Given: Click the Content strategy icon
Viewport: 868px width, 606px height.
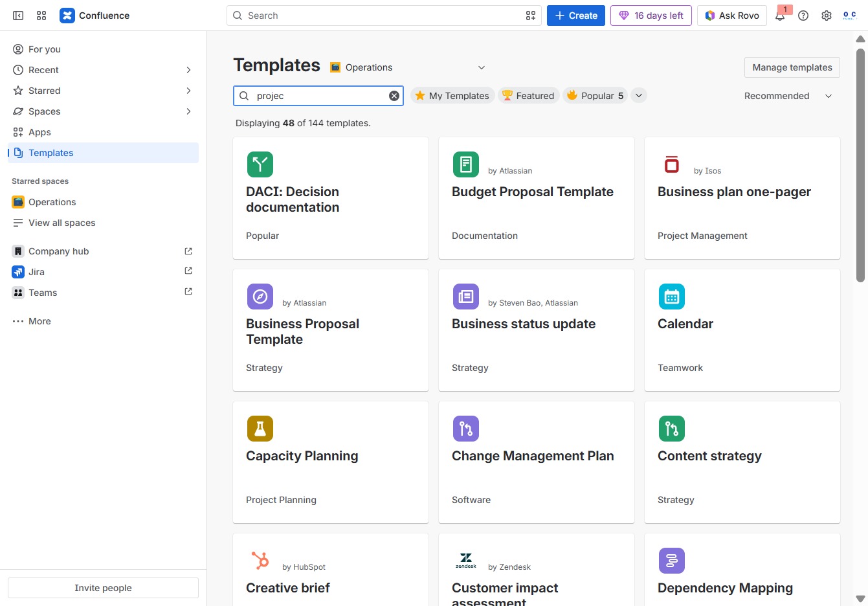Looking at the screenshot, I should click(x=672, y=429).
